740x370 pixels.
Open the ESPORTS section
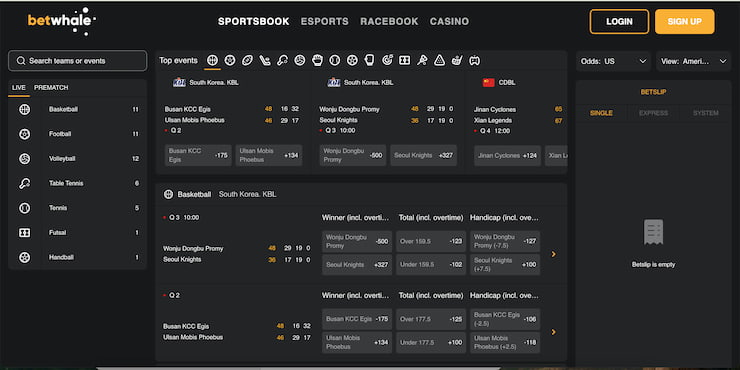point(325,21)
